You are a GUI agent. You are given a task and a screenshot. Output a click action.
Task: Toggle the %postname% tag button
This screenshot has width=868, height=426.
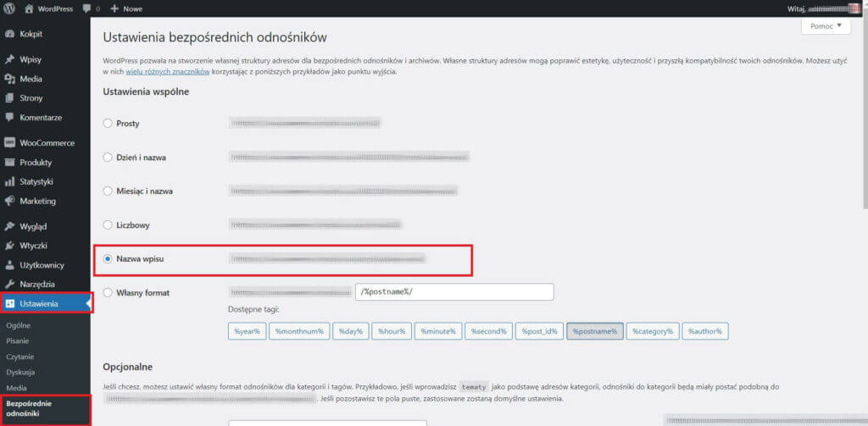pos(595,331)
